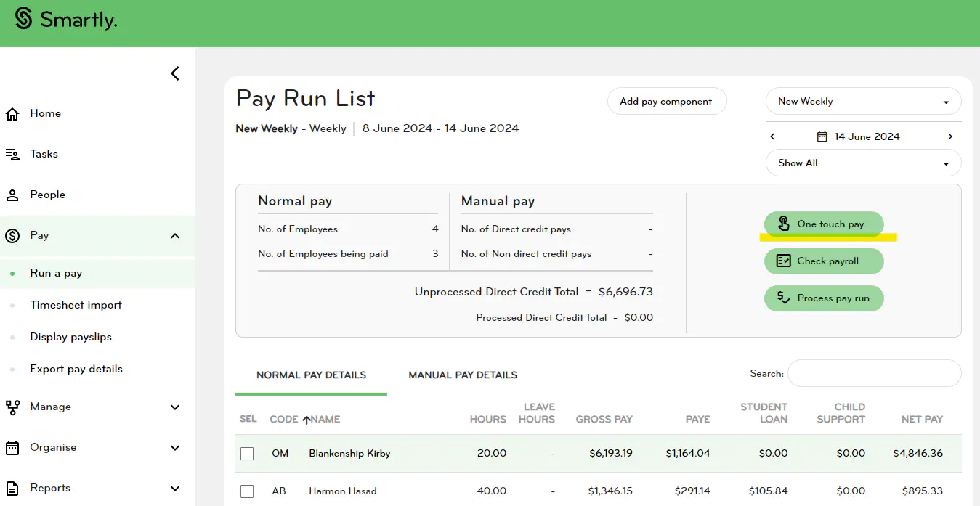
Task: Switch to the Manual Pay Details tab
Action: (463, 375)
